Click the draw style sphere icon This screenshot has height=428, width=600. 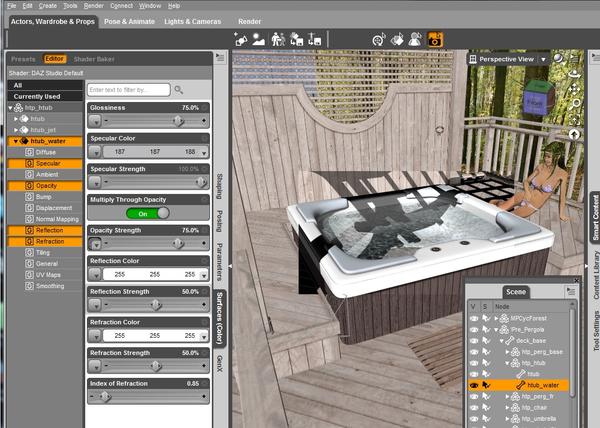point(558,59)
